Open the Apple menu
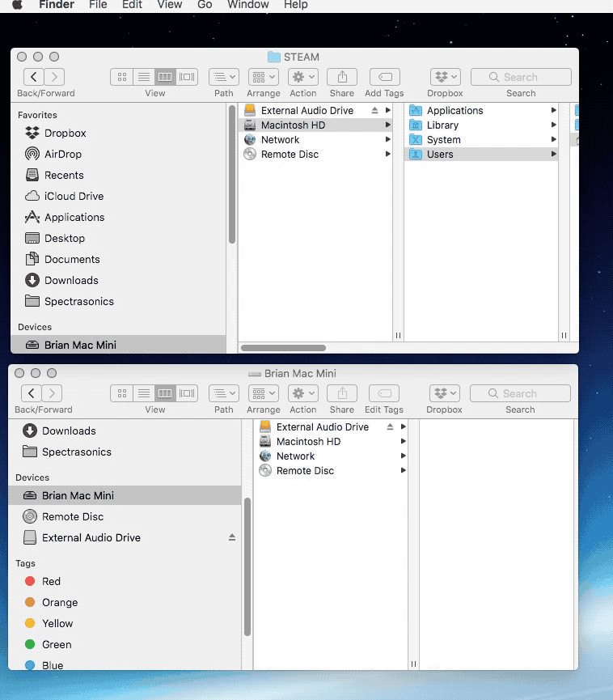 pyautogui.click(x=17, y=5)
